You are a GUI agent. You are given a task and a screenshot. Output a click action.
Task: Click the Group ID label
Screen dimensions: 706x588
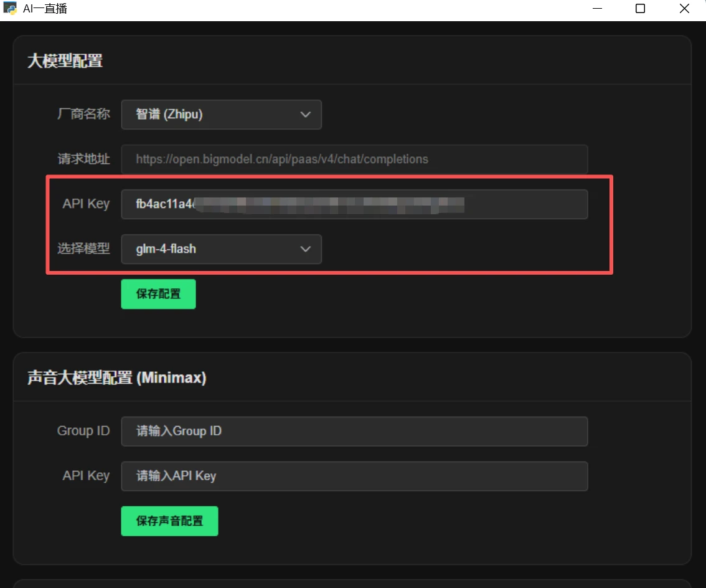coord(83,431)
